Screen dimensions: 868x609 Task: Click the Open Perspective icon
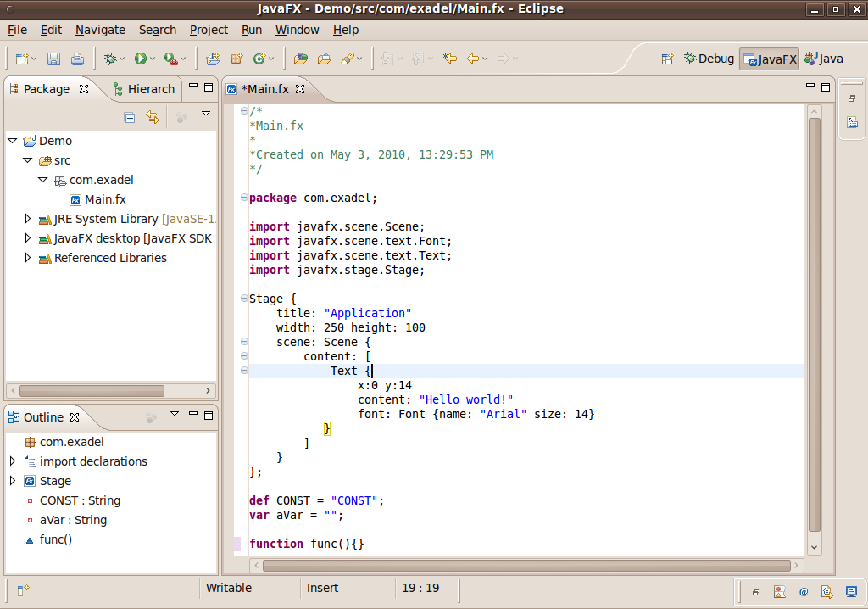(667, 59)
